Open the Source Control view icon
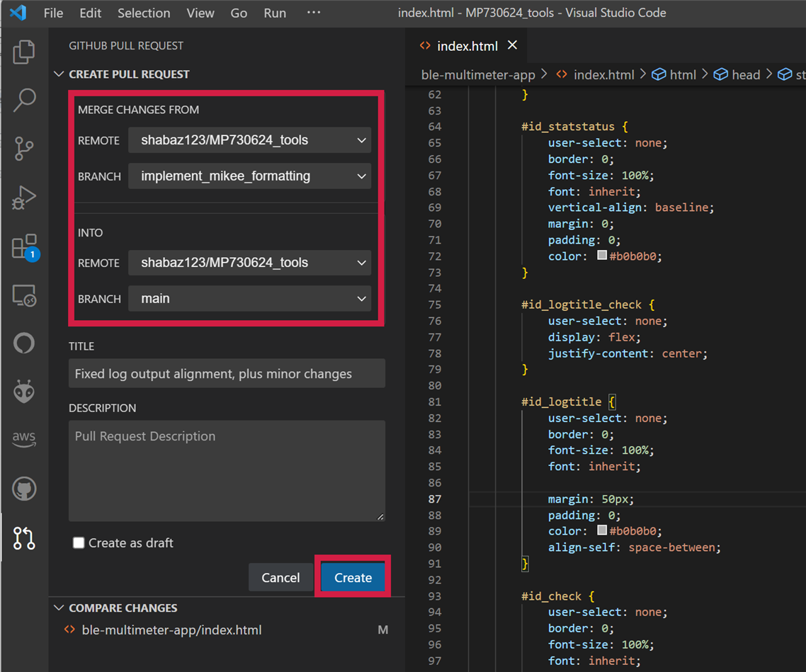This screenshot has height=672, width=806. pyautogui.click(x=23, y=149)
